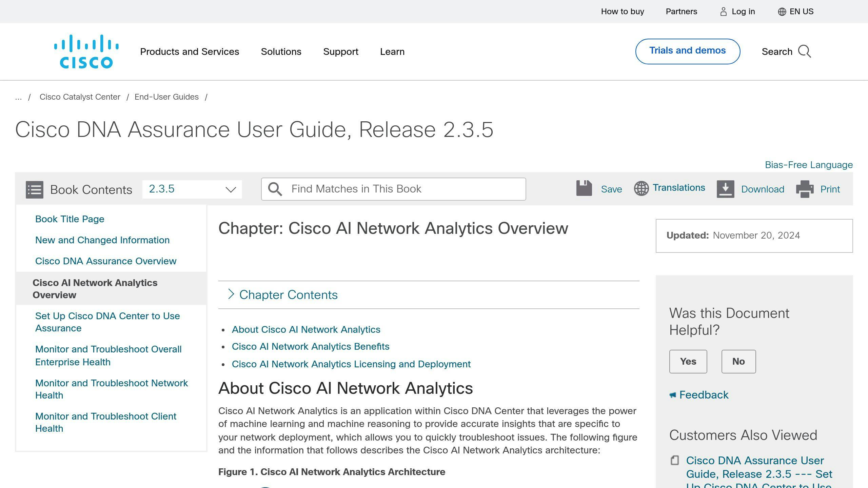Click the Updated November 20, 2024 text
Viewport: 868px width, 488px height.
(x=733, y=236)
